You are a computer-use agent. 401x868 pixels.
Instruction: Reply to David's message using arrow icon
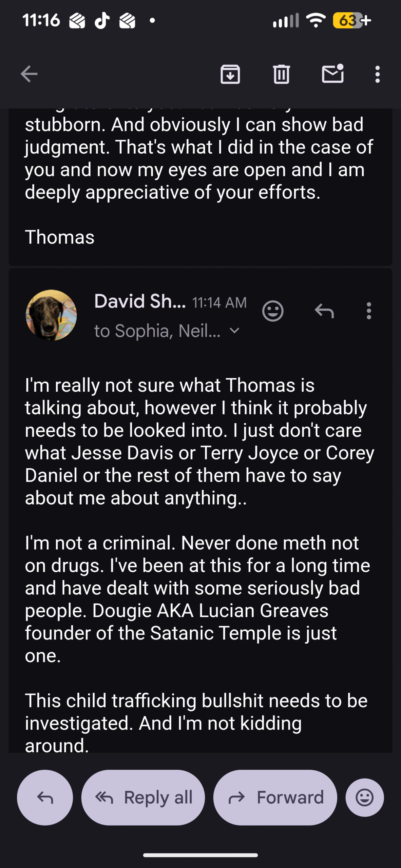(x=324, y=311)
